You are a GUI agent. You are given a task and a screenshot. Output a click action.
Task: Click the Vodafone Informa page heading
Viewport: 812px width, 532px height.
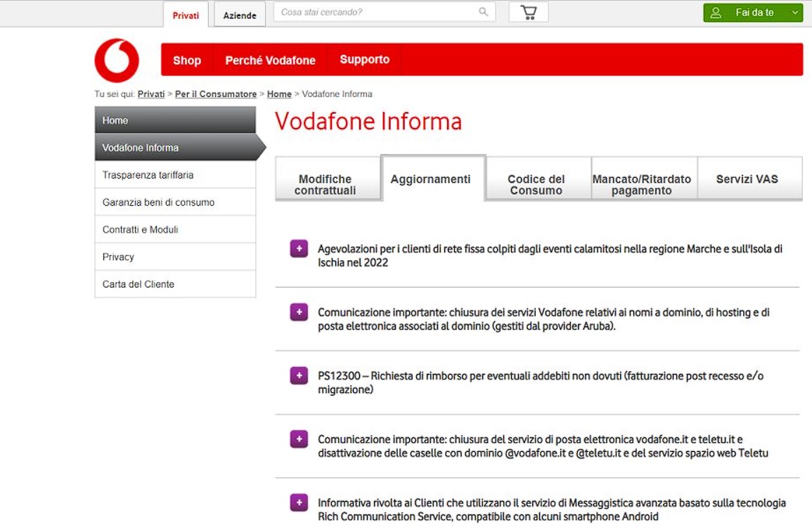pyautogui.click(x=368, y=122)
